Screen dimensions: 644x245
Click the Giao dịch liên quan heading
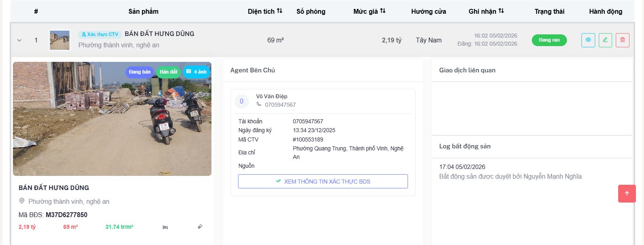tap(467, 70)
